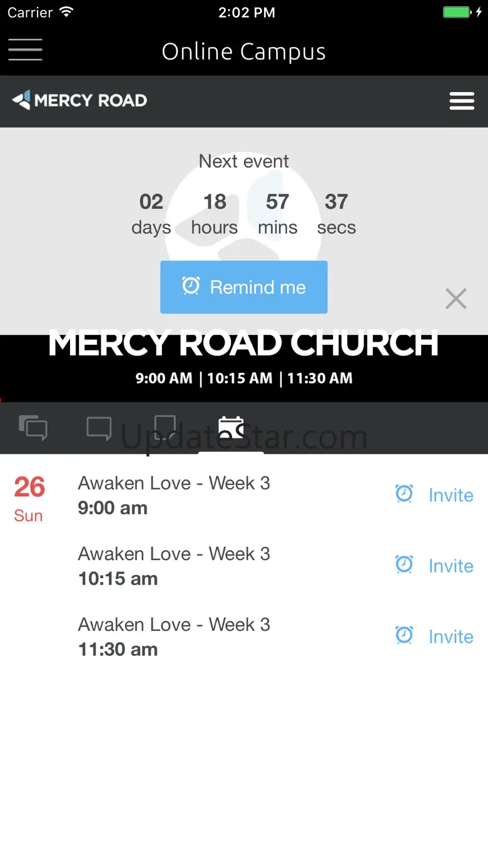Set alarm reminder for 11:30 am service
The width and height of the screenshot is (488, 868).
tap(404, 636)
